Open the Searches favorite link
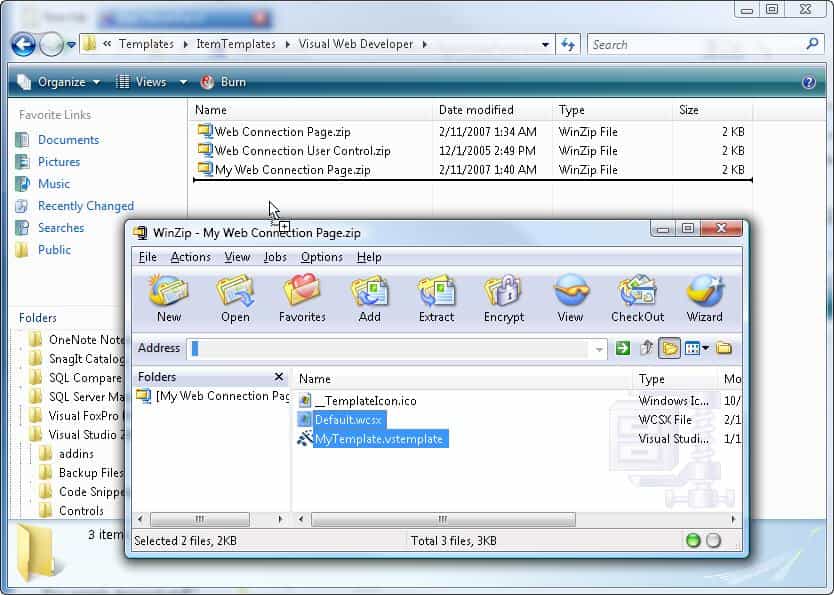 [x=61, y=228]
